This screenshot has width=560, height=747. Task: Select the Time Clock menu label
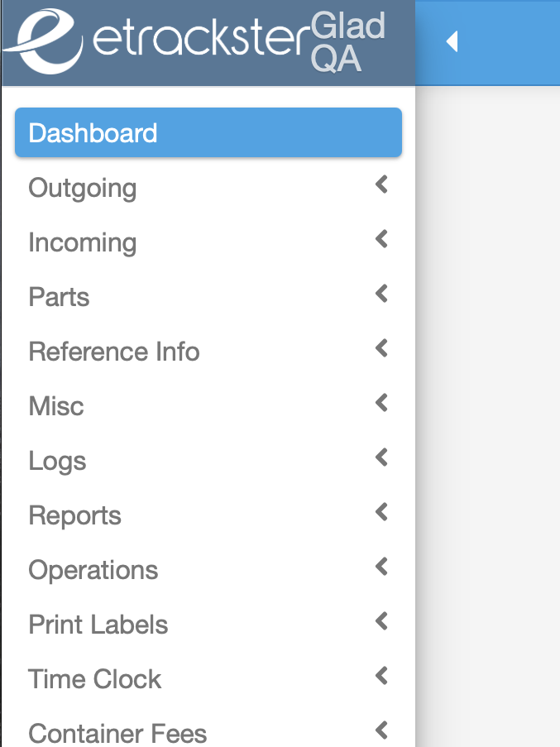(x=95, y=679)
